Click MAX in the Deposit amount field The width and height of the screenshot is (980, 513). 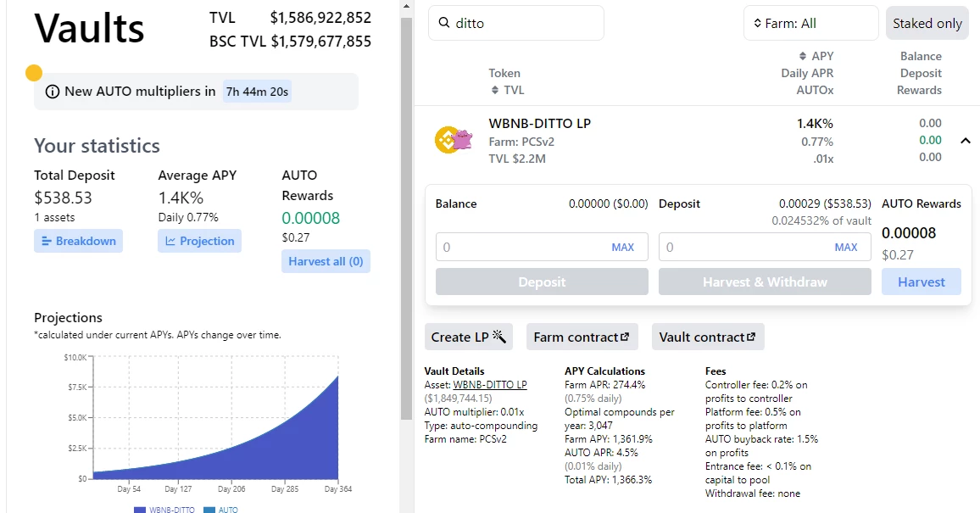pos(845,247)
